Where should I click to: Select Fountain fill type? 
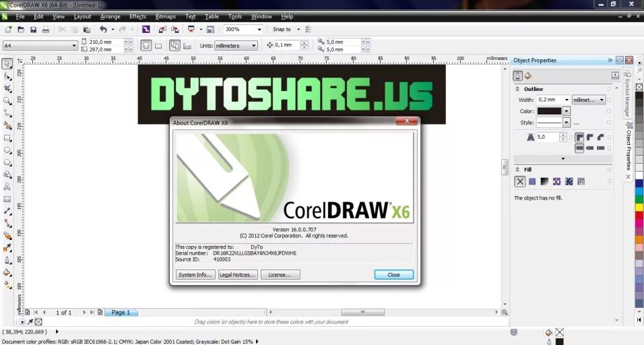click(x=544, y=181)
